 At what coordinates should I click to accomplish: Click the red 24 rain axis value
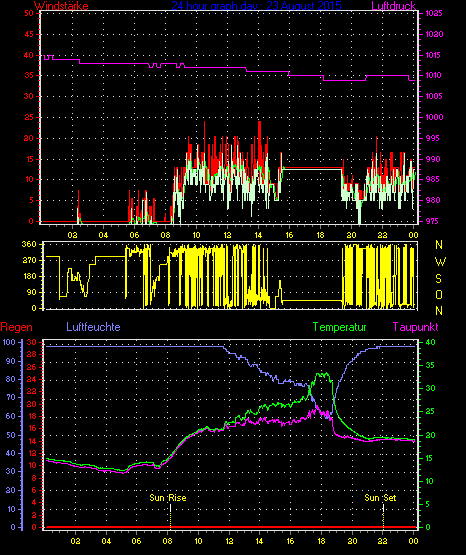pos(32,379)
